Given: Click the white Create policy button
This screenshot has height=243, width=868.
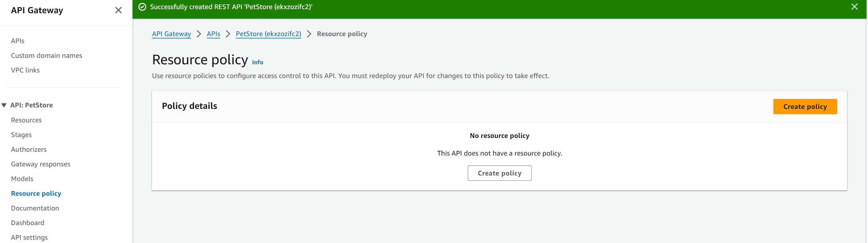Looking at the screenshot, I should pyautogui.click(x=499, y=173).
